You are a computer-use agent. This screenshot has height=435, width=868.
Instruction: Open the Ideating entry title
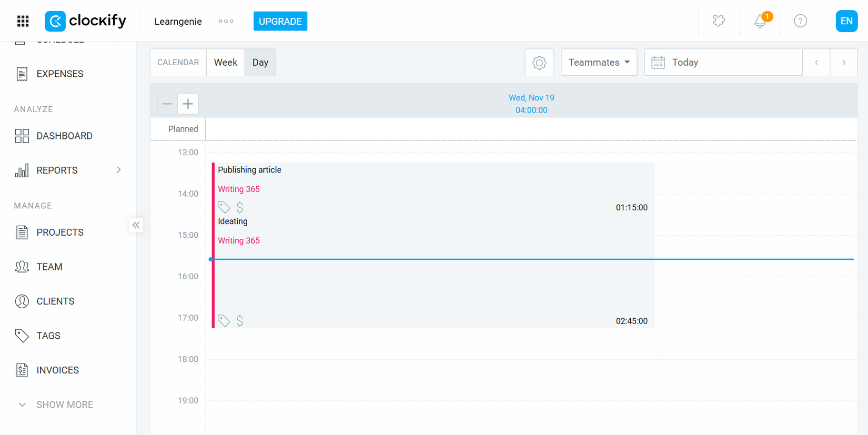(x=233, y=221)
